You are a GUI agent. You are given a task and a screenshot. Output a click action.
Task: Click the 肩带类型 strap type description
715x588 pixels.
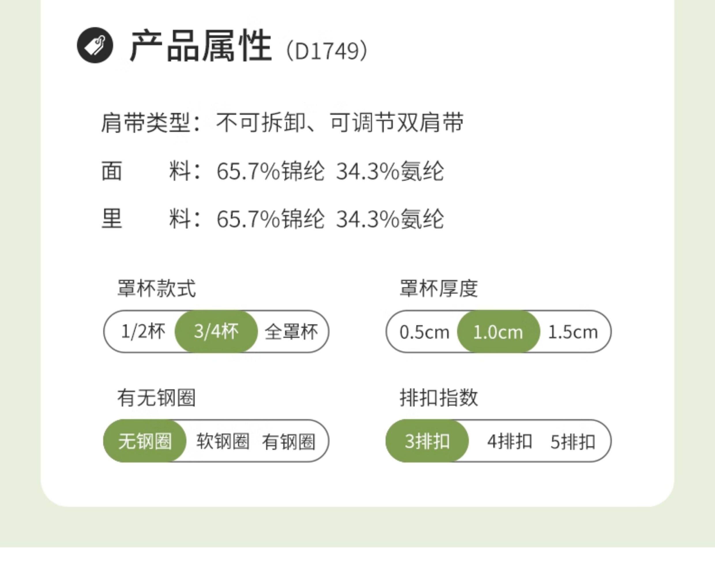point(282,122)
